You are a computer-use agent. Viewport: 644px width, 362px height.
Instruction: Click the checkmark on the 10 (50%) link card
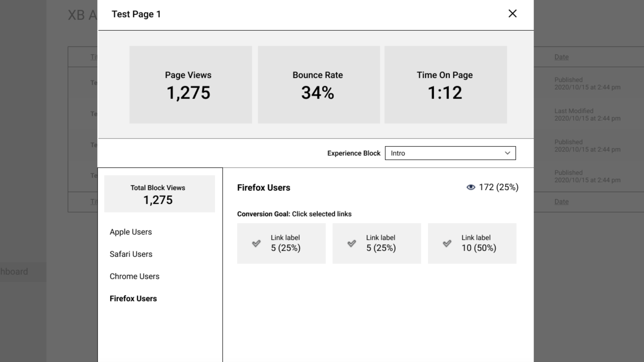[447, 243]
